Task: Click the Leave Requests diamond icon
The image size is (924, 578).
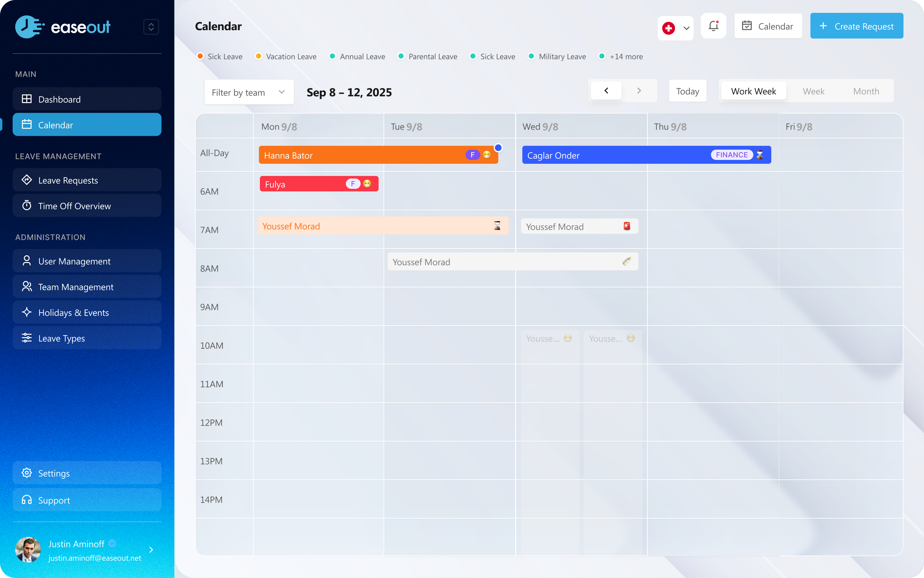Action: (26, 180)
